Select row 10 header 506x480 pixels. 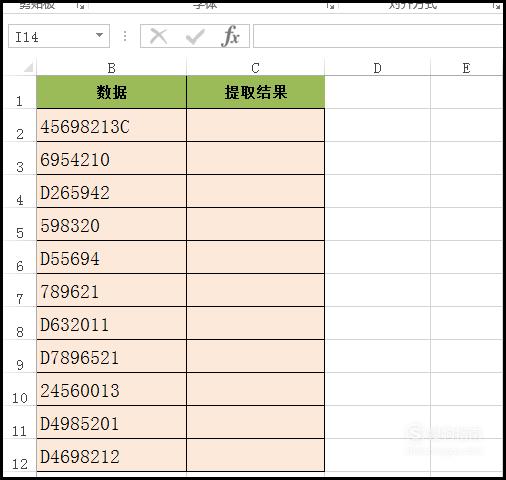click(x=19, y=389)
